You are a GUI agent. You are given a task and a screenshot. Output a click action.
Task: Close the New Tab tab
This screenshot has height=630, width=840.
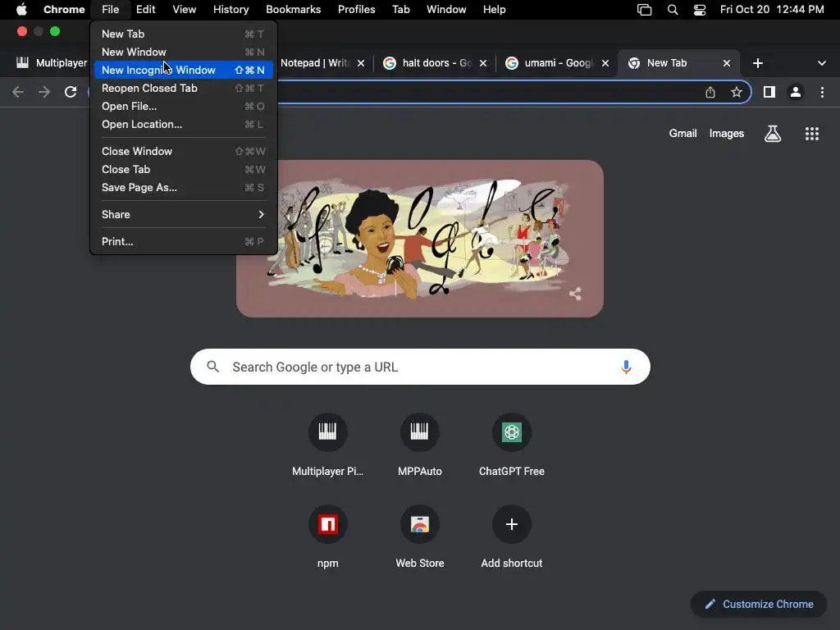coord(727,63)
